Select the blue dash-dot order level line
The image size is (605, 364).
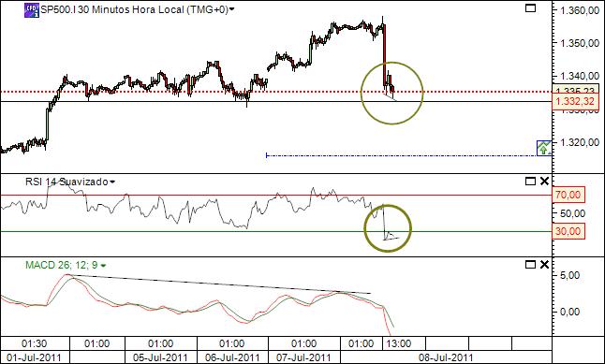tap(401, 155)
